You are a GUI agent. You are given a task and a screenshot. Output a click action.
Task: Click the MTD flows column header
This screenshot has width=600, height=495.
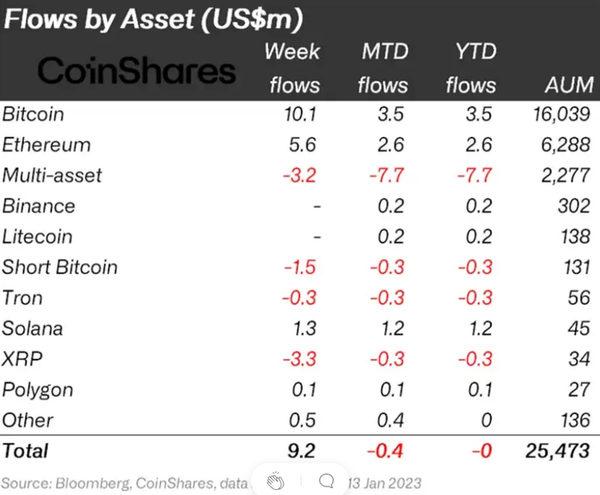(x=382, y=69)
